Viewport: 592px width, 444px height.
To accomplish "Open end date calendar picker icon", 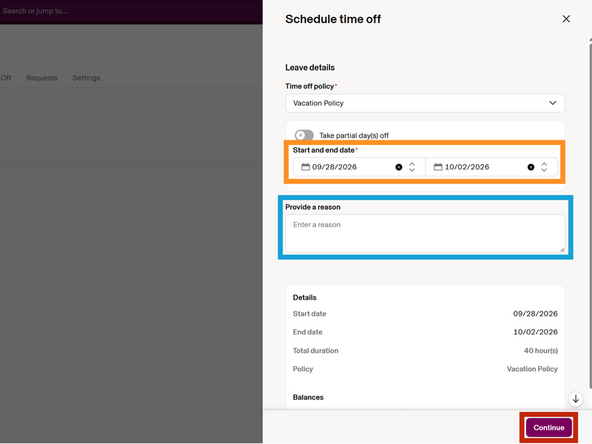I will [438, 167].
